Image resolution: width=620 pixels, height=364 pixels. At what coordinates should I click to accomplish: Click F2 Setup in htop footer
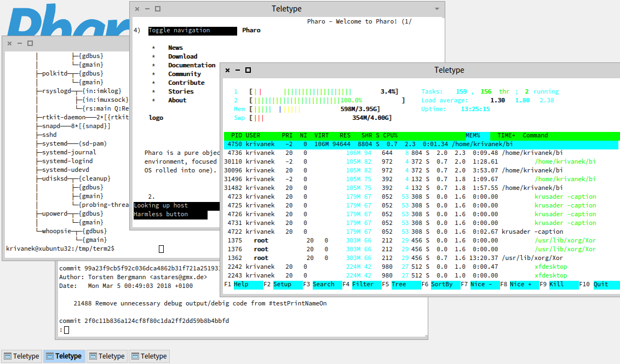[283, 285]
